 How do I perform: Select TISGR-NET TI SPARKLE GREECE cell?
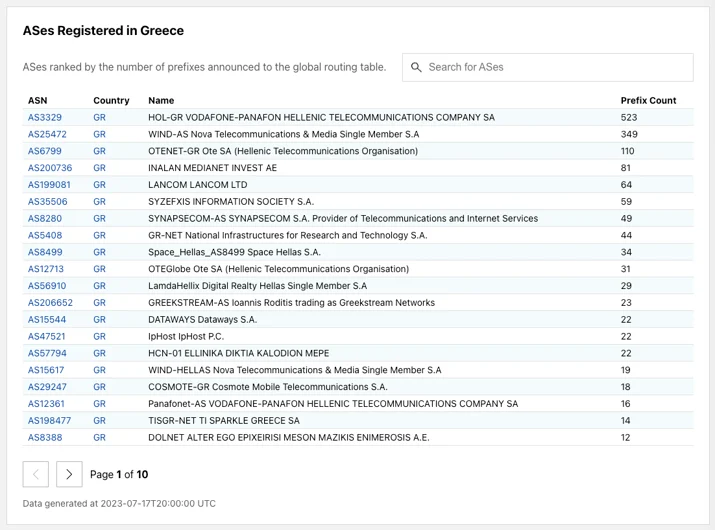(224, 421)
